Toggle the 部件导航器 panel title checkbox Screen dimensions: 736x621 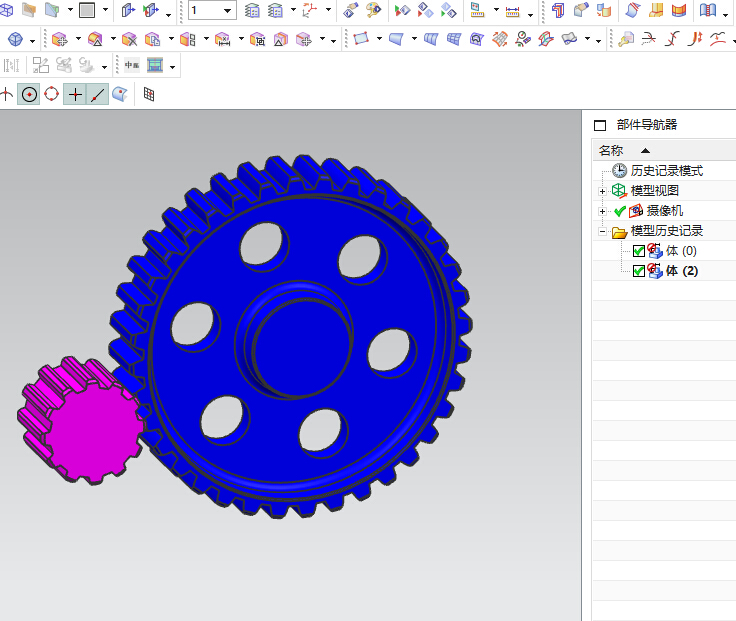tap(600, 126)
